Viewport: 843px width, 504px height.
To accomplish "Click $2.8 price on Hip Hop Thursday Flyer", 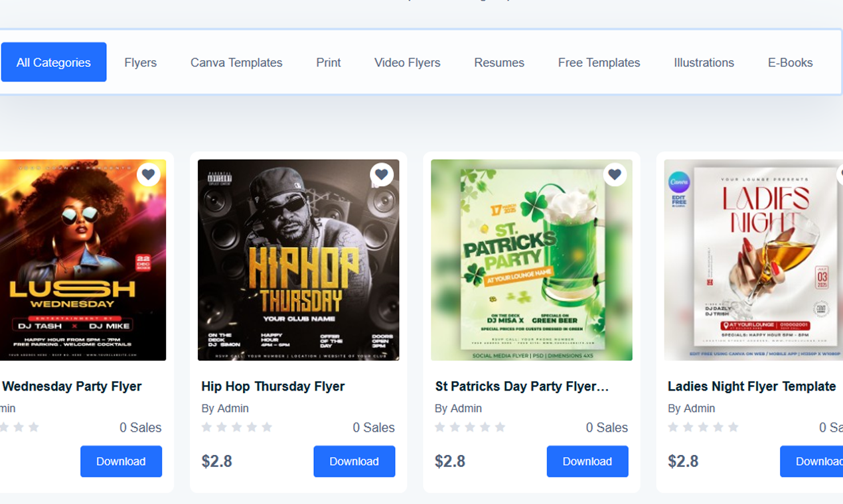I will (x=217, y=462).
